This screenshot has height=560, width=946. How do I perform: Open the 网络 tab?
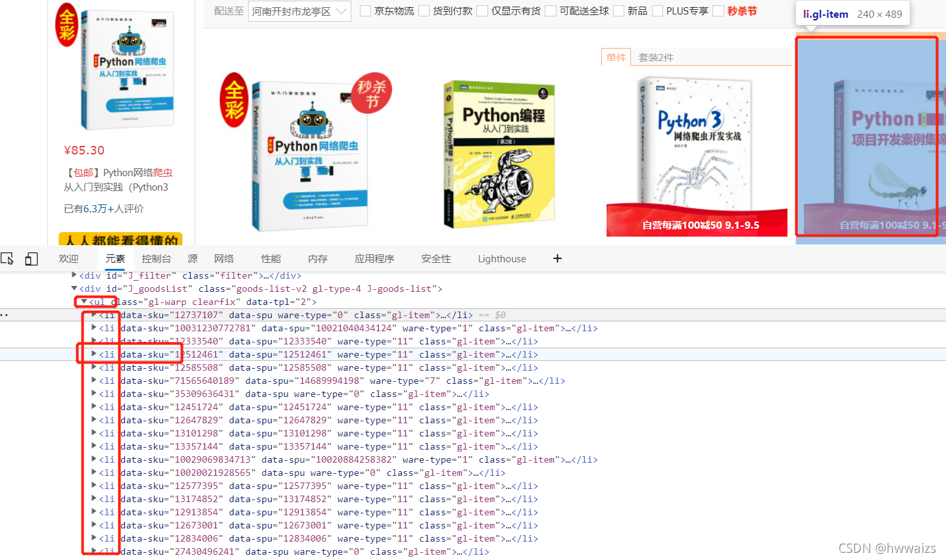pyautogui.click(x=224, y=258)
